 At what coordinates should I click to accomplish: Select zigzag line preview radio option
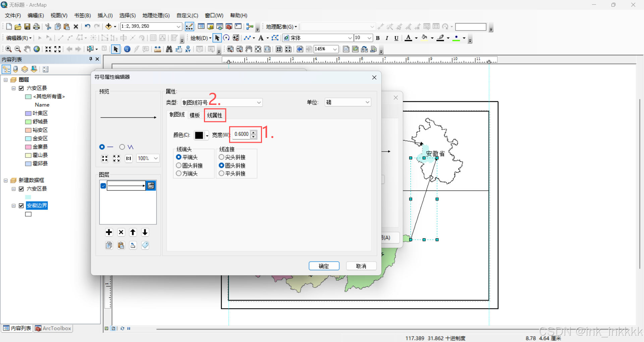[x=122, y=147]
